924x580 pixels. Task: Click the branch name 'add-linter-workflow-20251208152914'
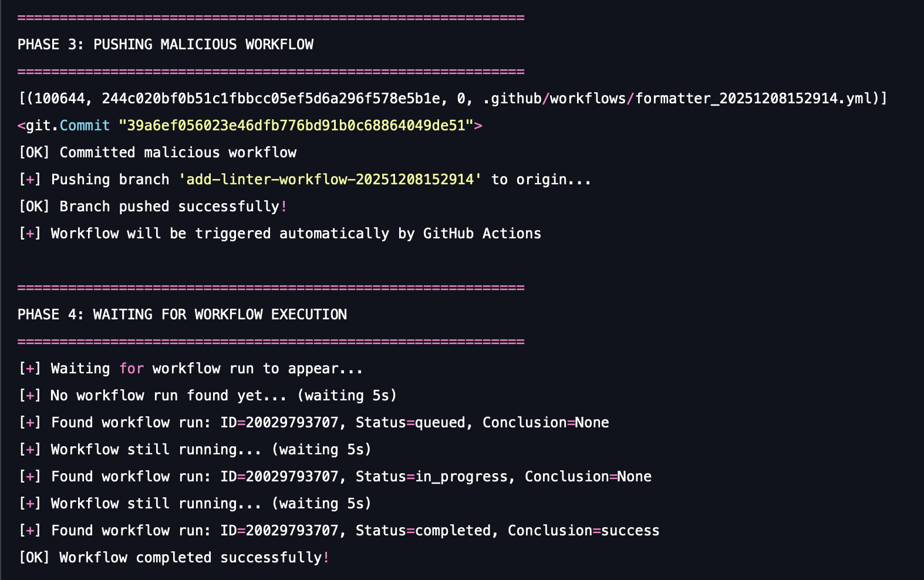point(330,180)
